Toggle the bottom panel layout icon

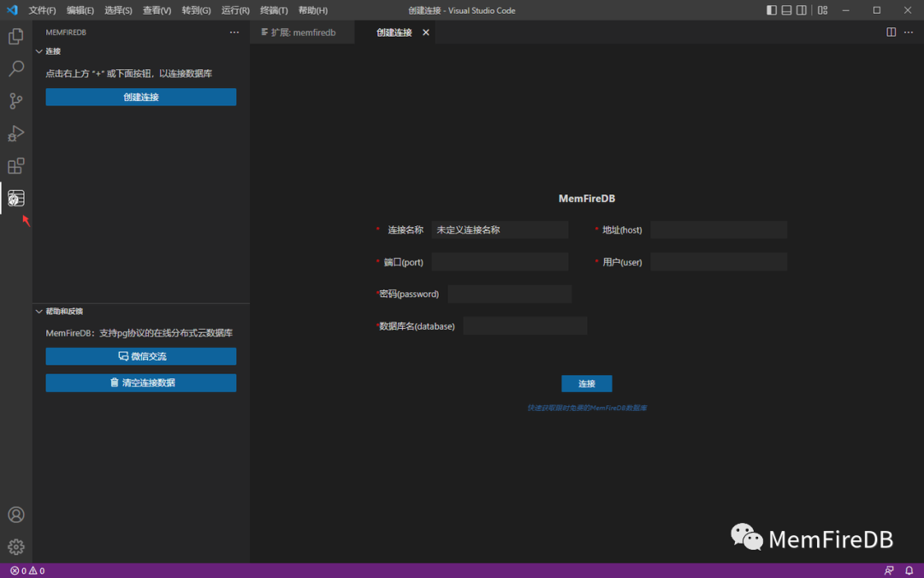coord(786,10)
